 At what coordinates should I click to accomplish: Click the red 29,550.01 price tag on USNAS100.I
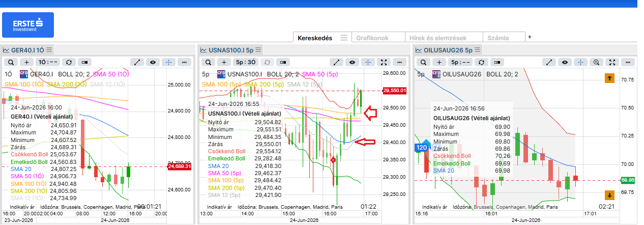pyautogui.click(x=396, y=91)
